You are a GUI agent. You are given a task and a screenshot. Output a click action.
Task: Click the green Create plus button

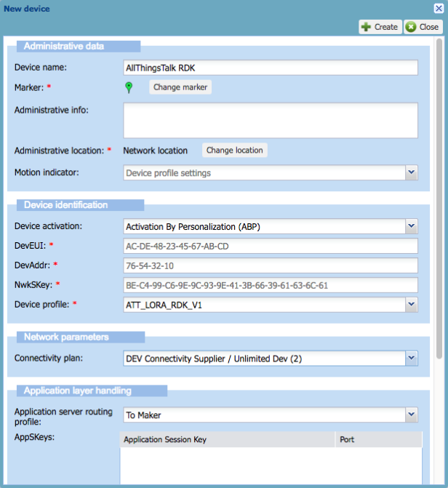click(x=379, y=27)
